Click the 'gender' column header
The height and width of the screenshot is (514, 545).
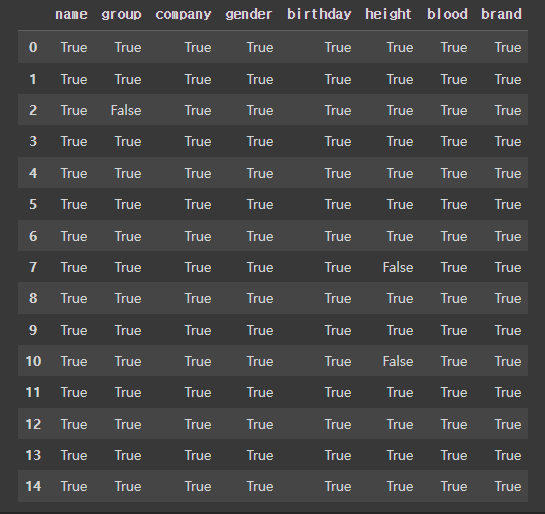click(x=249, y=15)
